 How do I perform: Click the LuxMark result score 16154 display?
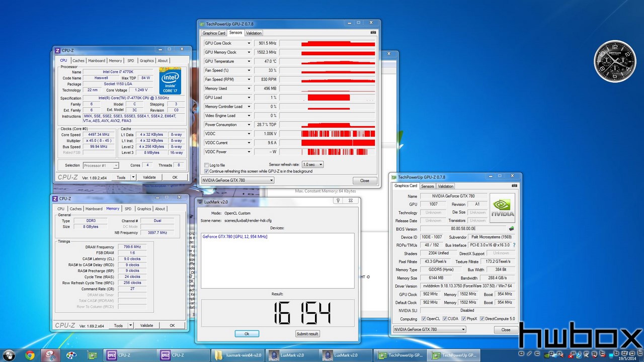click(277, 313)
